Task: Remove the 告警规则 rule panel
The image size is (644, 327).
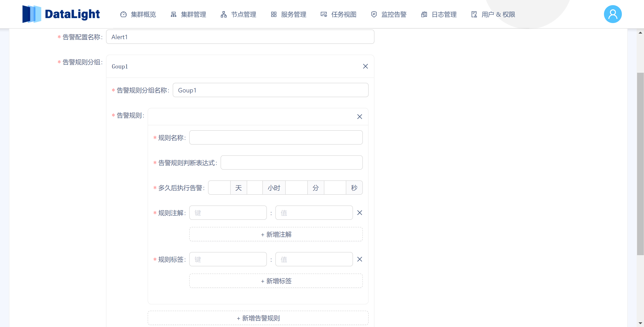Action: [x=359, y=117]
